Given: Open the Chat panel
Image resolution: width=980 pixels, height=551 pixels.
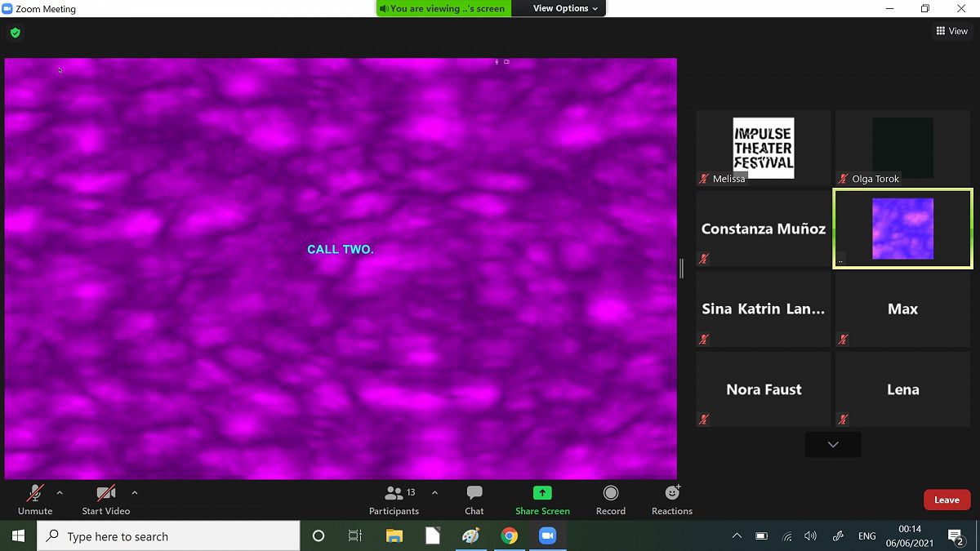Looking at the screenshot, I should [x=474, y=500].
